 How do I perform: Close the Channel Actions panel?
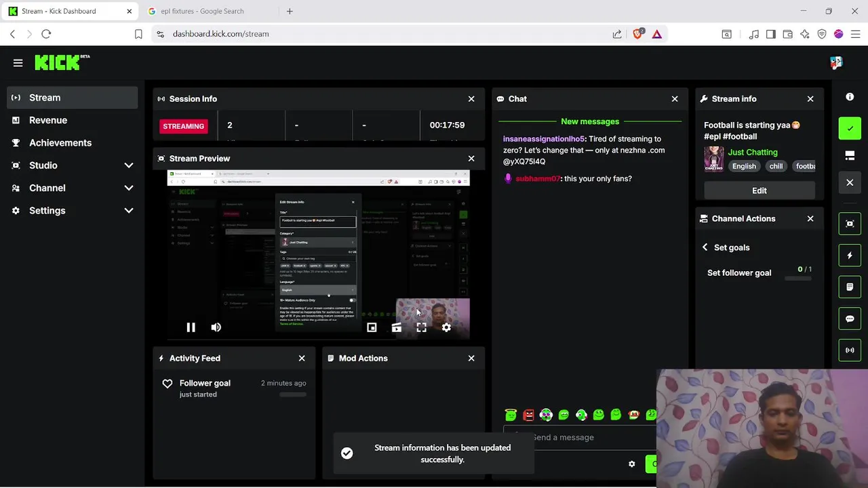point(810,219)
